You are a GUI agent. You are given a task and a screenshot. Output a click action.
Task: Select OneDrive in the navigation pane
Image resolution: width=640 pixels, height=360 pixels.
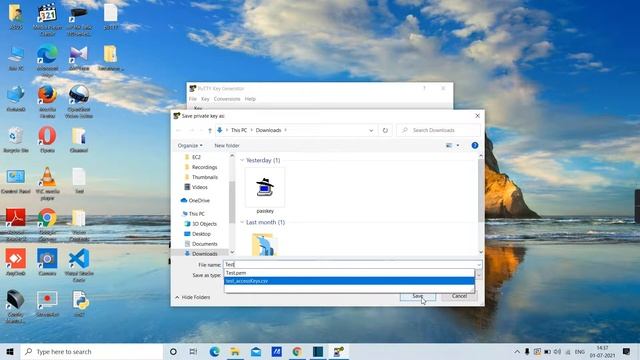[199, 200]
